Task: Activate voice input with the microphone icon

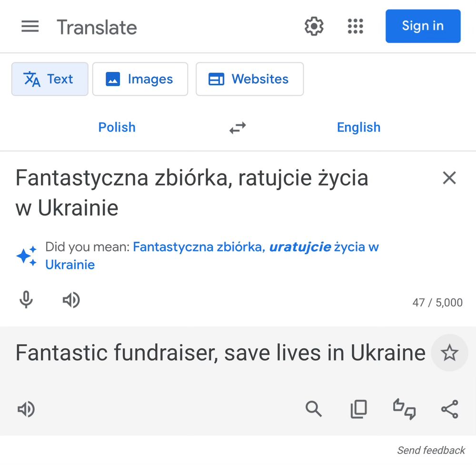Action: click(26, 300)
